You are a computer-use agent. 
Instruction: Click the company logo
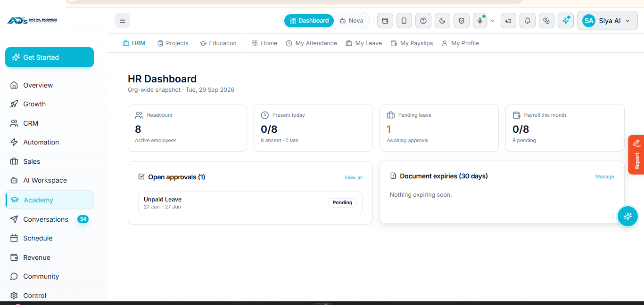click(32, 21)
